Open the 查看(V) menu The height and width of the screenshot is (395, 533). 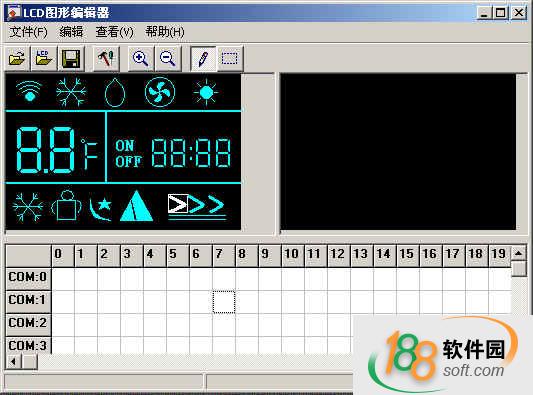[x=115, y=32]
